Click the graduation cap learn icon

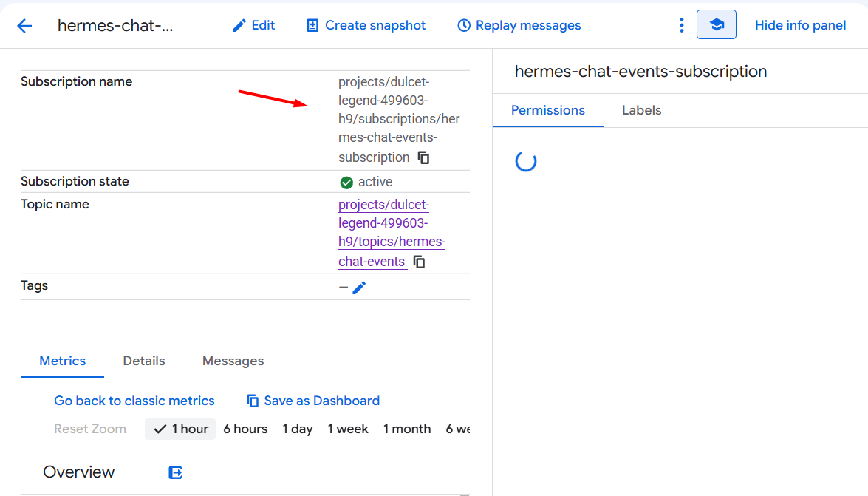pyautogui.click(x=717, y=24)
